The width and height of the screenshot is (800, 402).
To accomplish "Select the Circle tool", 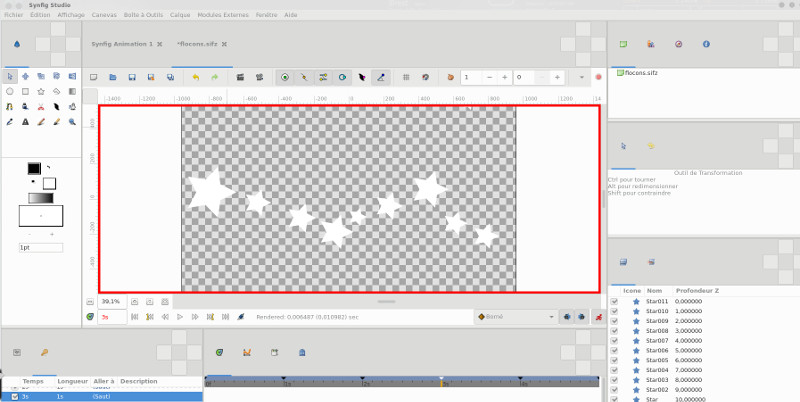I will (x=9, y=91).
